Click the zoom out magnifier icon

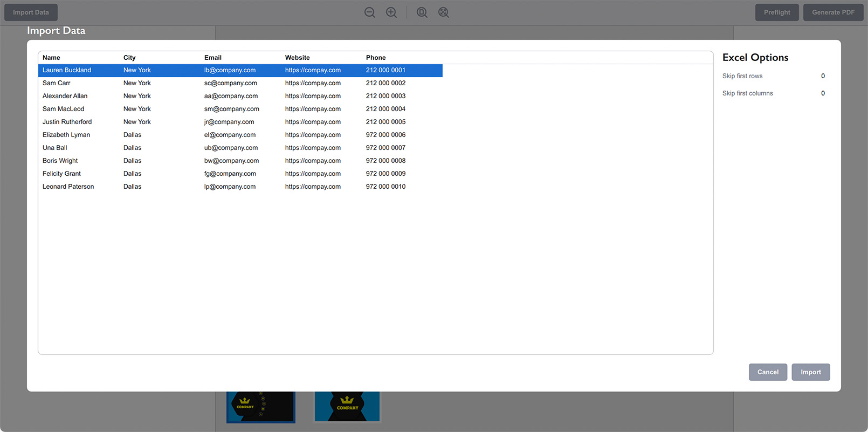(369, 12)
